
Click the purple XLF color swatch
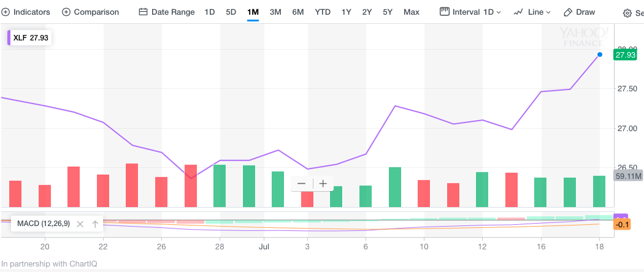(x=9, y=38)
